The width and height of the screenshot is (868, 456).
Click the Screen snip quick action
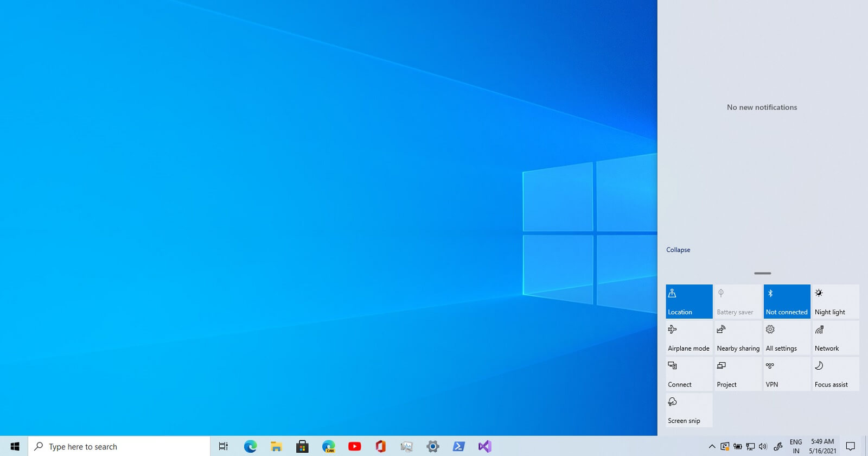coord(689,410)
